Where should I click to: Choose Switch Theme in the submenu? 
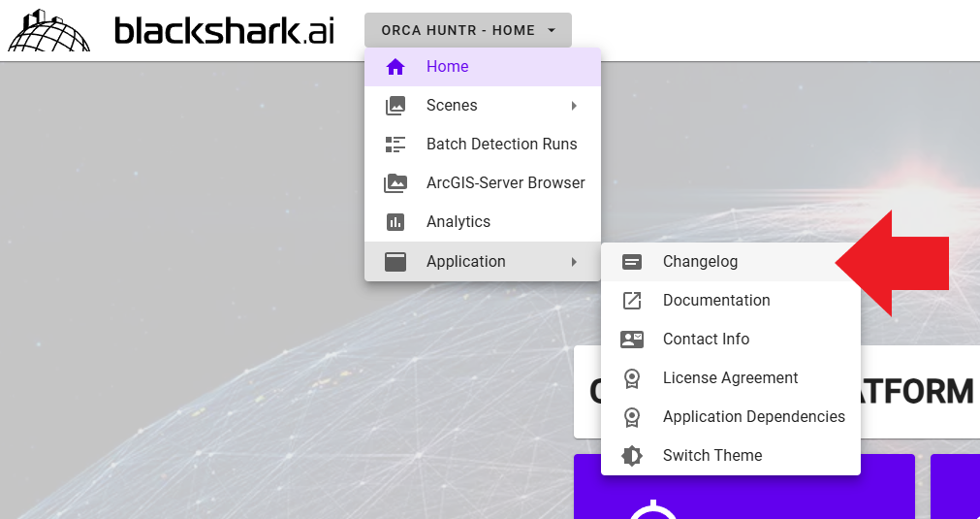(x=731, y=456)
